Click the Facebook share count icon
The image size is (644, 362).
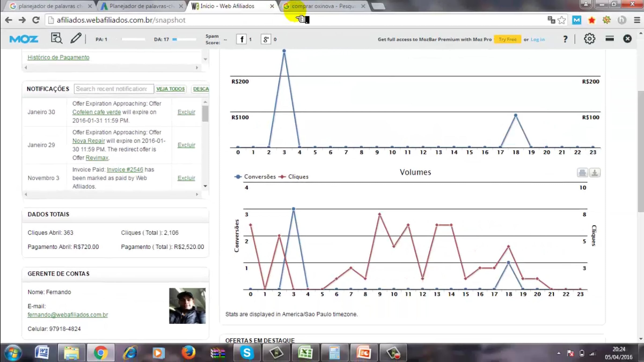[241, 39]
